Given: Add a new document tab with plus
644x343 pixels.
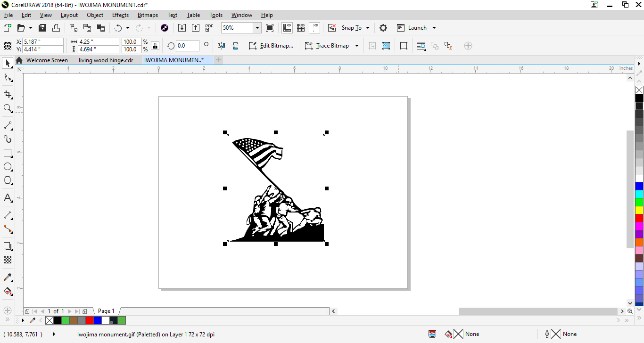Looking at the screenshot, I should pos(218,60).
